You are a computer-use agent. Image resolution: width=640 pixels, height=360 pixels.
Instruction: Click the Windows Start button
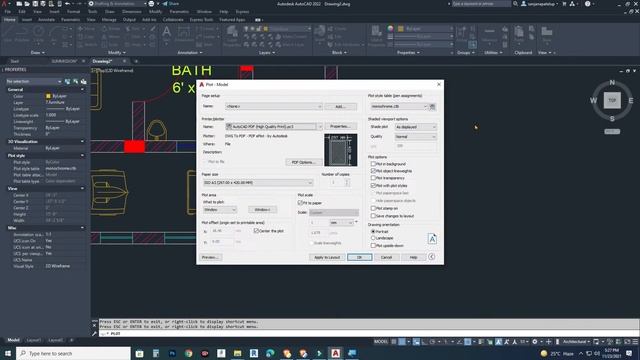click(x=8, y=353)
